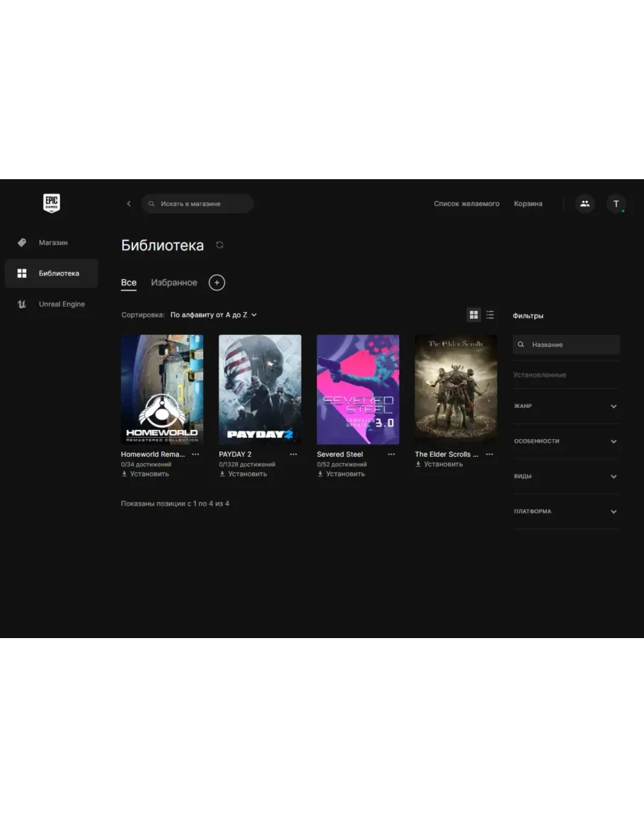Click the library refresh icon

coord(219,245)
